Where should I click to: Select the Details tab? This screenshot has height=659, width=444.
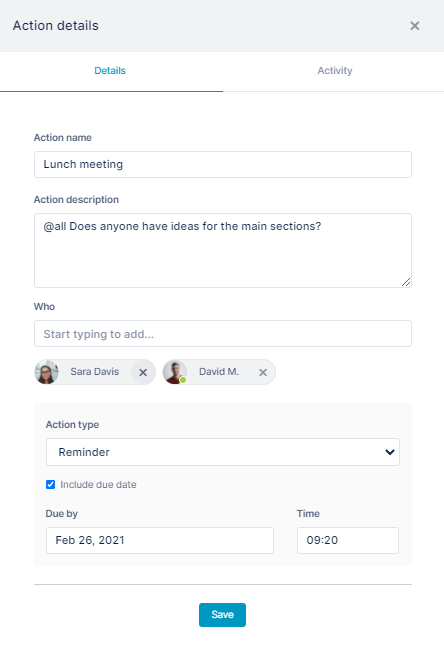pos(110,71)
